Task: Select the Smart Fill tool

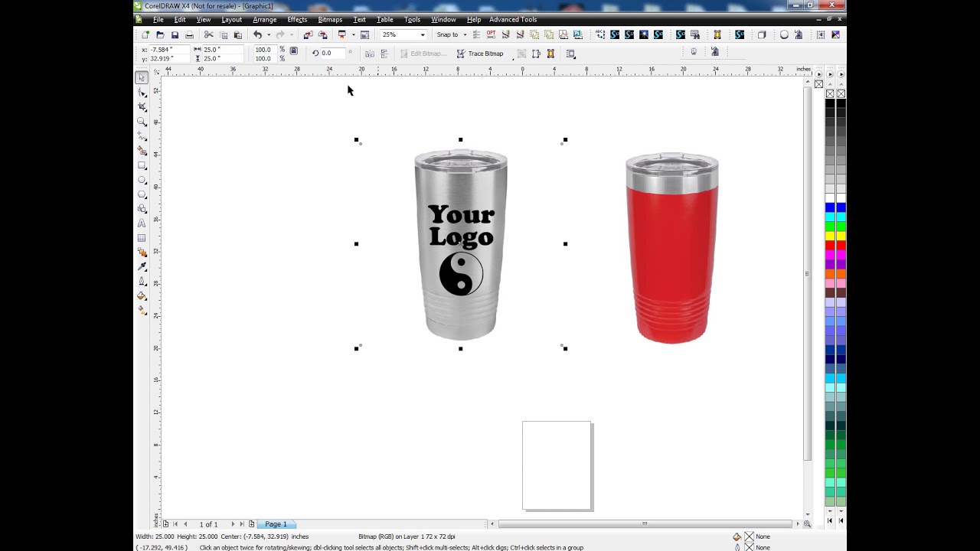Action: (142, 151)
